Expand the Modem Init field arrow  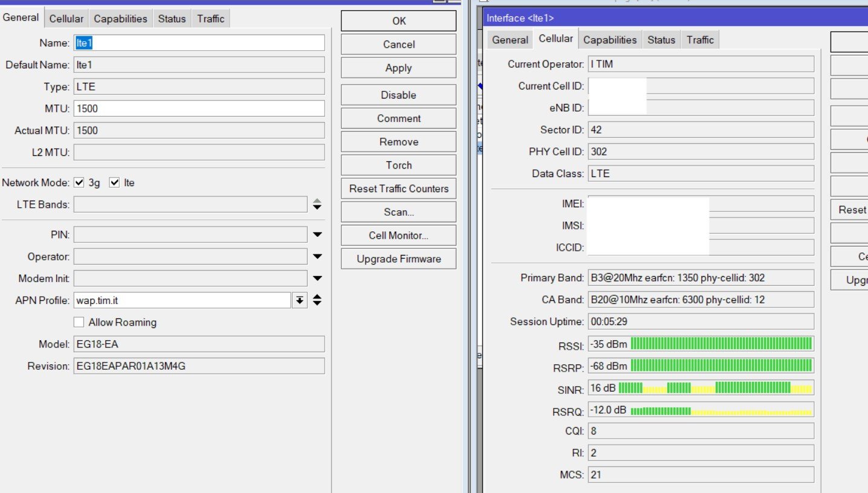point(317,279)
